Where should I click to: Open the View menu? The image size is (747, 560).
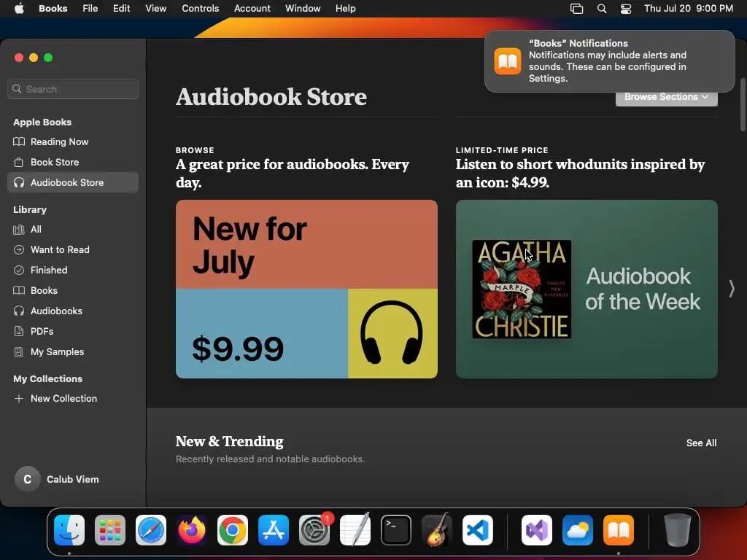click(156, 9)
